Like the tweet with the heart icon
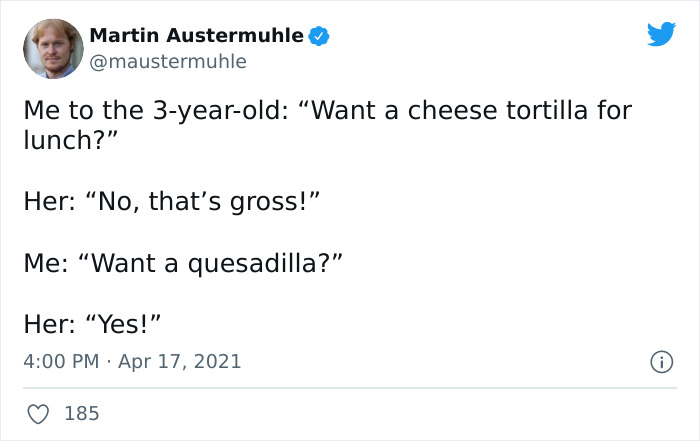700x441 pixels. 36,412
